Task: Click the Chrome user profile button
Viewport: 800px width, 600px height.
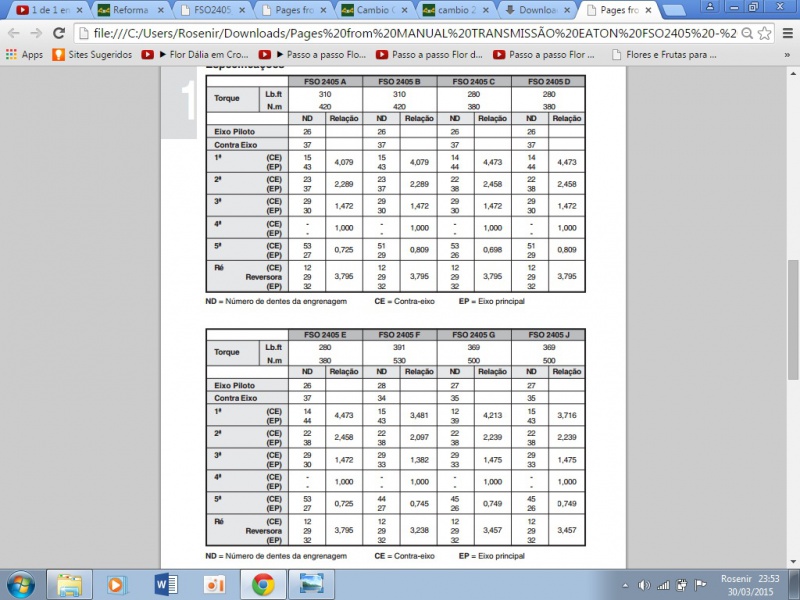Action: [710, 7]
